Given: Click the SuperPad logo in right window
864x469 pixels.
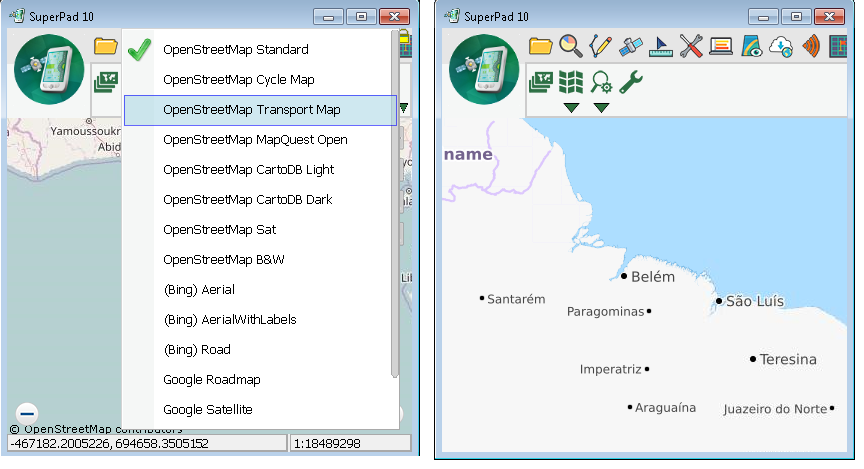Looking at the screenshot, I should tap(484, 69).
